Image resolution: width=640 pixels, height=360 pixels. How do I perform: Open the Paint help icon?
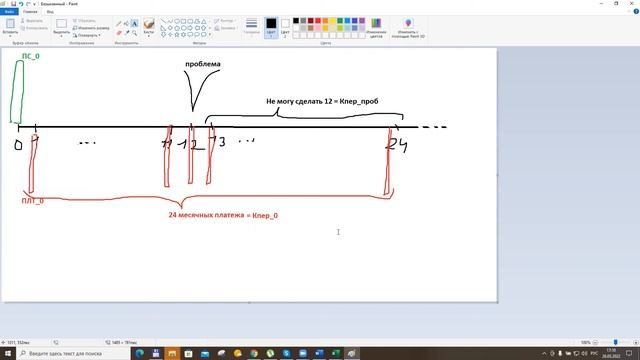coord(636,11)
